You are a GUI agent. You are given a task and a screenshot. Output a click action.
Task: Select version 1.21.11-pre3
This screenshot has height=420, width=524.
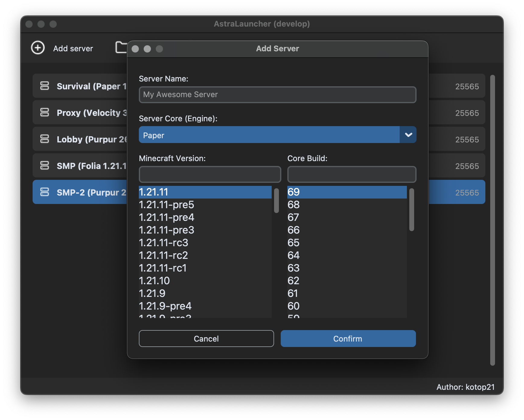pyautogui.click(x=205, y=230)
